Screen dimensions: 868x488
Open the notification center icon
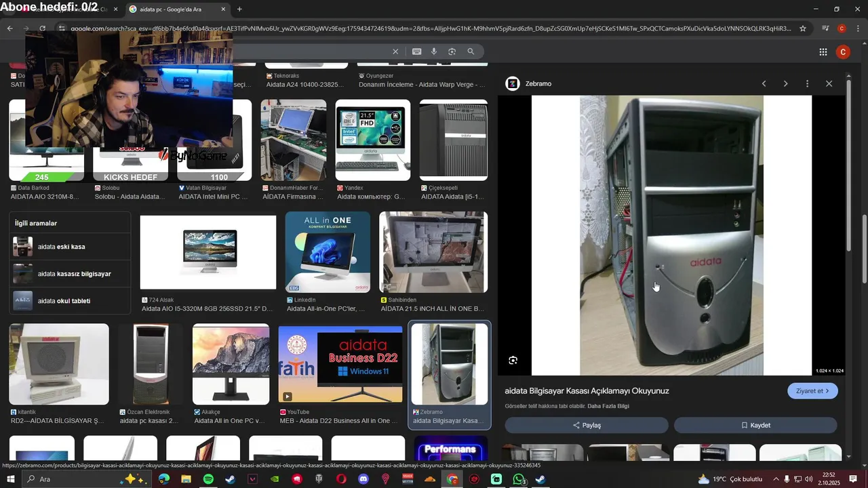point(853,479)
